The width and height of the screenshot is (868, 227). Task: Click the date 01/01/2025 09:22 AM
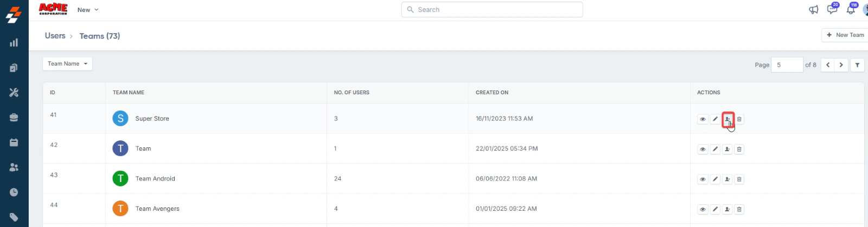pos(506,209)
